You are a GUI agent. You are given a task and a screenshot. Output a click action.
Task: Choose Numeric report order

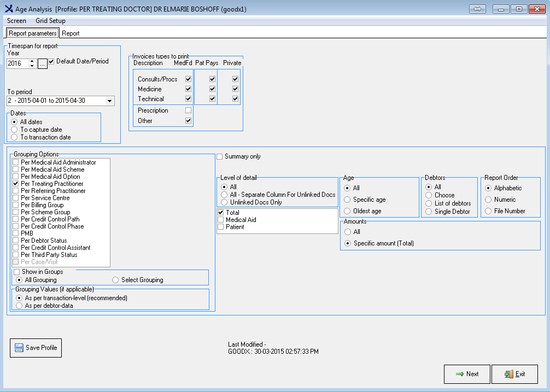point(488,200)
